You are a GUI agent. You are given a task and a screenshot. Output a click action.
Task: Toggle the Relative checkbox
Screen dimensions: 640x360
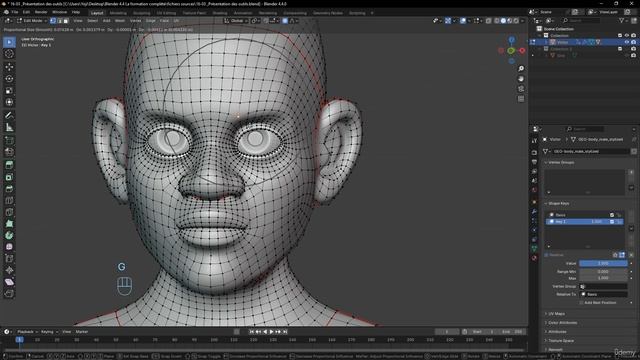546,255
